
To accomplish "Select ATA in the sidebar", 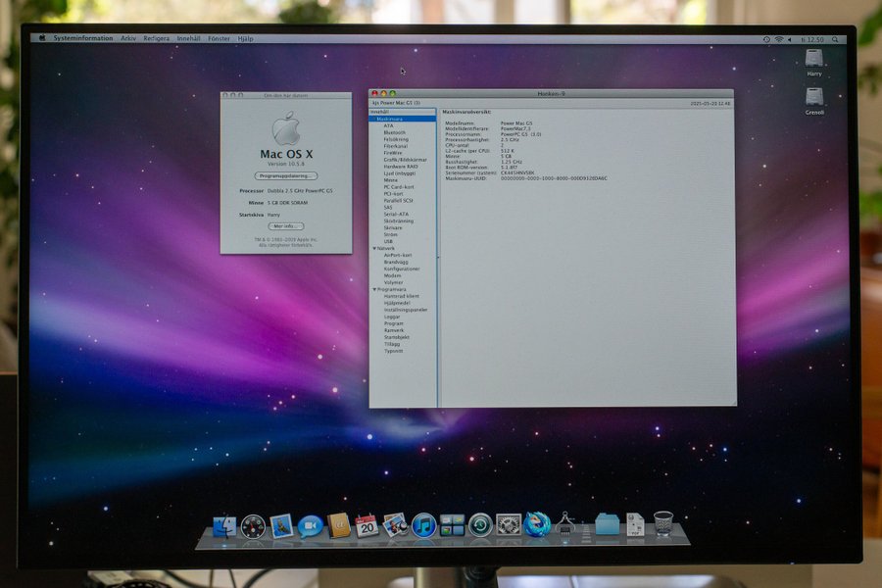I will coord(388,126).
